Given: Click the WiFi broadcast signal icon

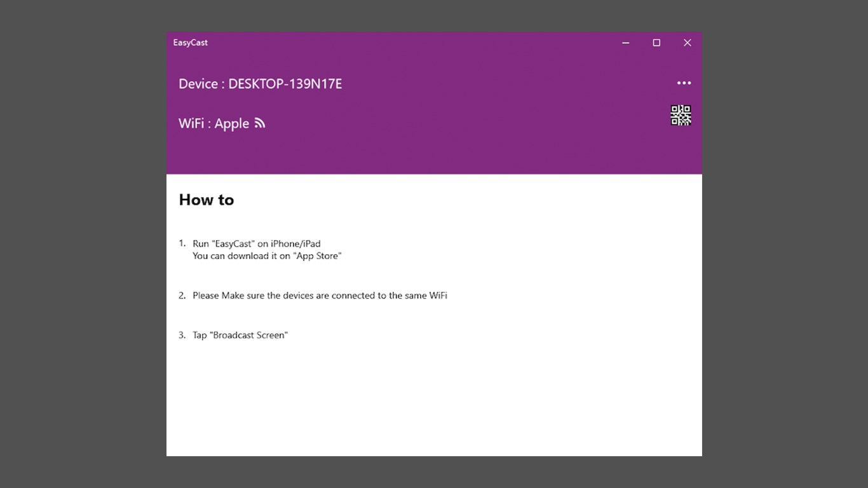Looking at the screenshot, I should tap(259, 123).
